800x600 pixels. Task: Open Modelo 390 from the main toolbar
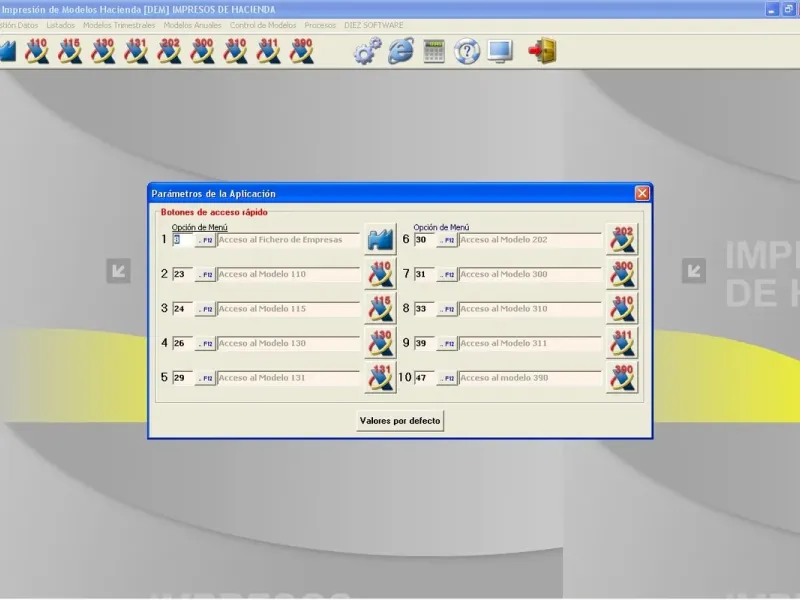[302, 51]
